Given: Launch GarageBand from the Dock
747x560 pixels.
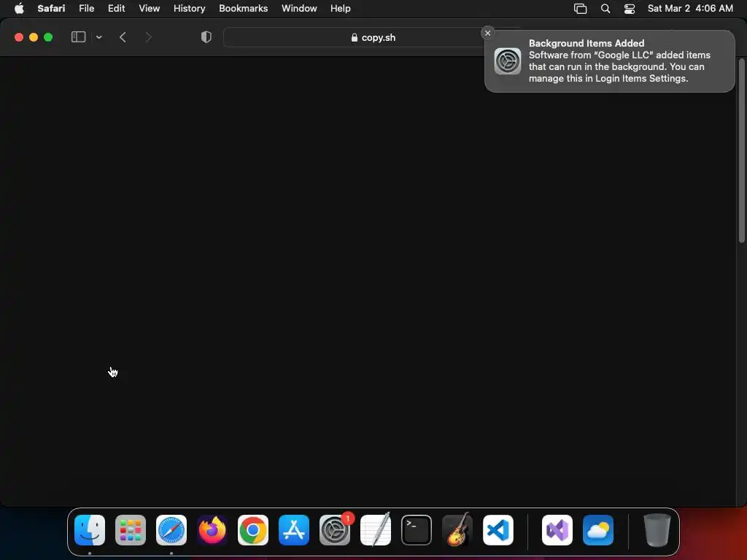Looking at the screenshot, I should pos(457,529).
